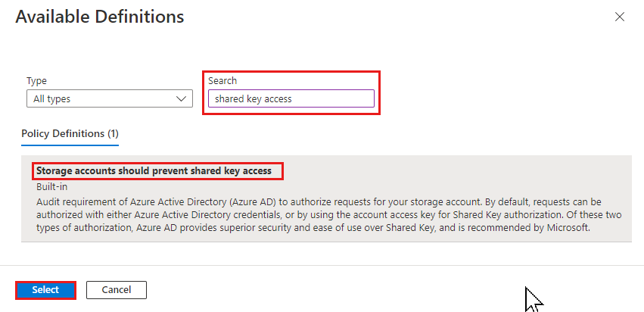Open the Type dropdown showing All types
The width and height of the screenshot is (644, 312).
pos(110,99)
